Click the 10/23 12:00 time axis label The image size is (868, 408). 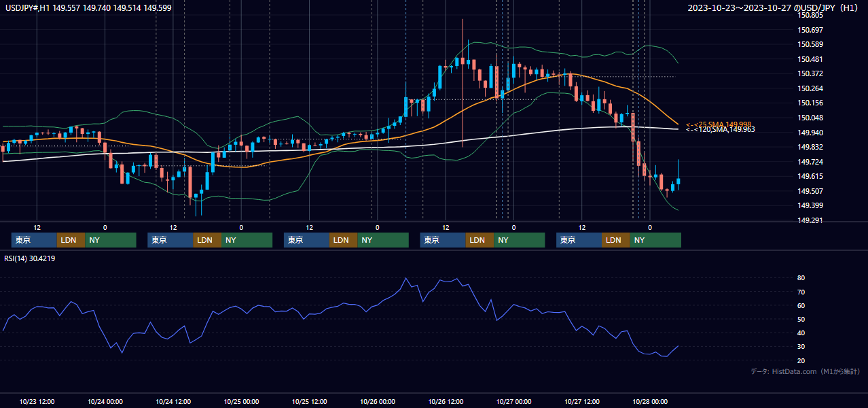click(x=37, y=401)
